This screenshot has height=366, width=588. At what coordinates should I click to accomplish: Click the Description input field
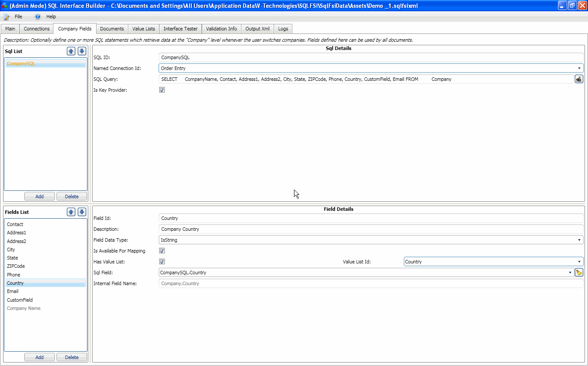371,229
